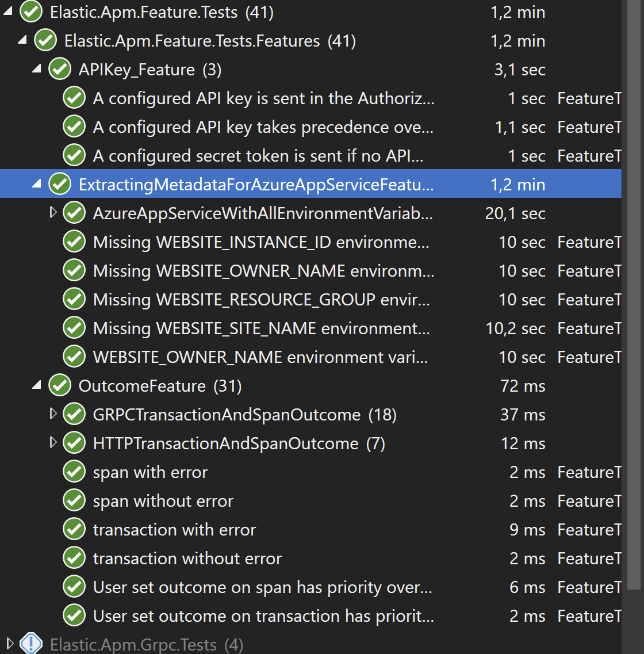
Task: Click the 72 ms duration of OutcomeFeature
Action: click(x=523, y=386)
